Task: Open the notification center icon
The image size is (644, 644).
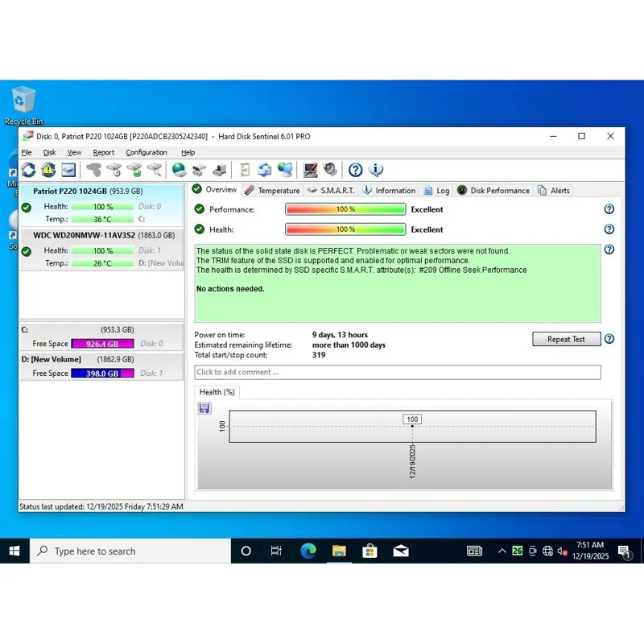Action: point(625,551)
